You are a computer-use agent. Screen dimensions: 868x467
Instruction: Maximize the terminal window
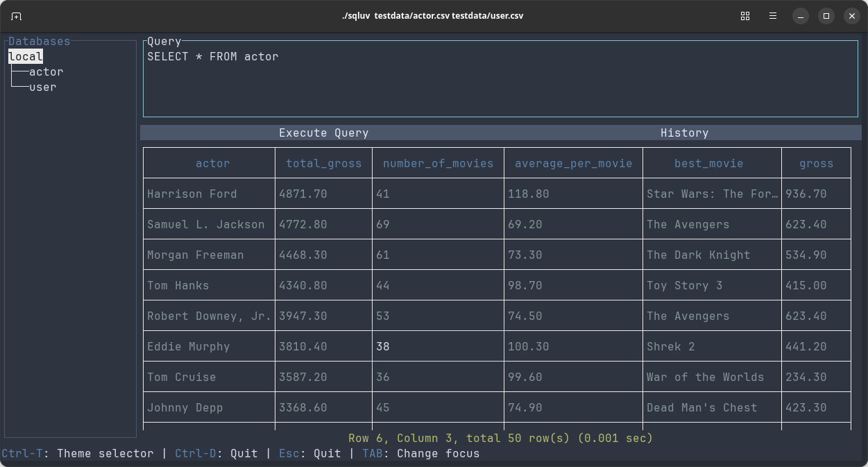826,16
